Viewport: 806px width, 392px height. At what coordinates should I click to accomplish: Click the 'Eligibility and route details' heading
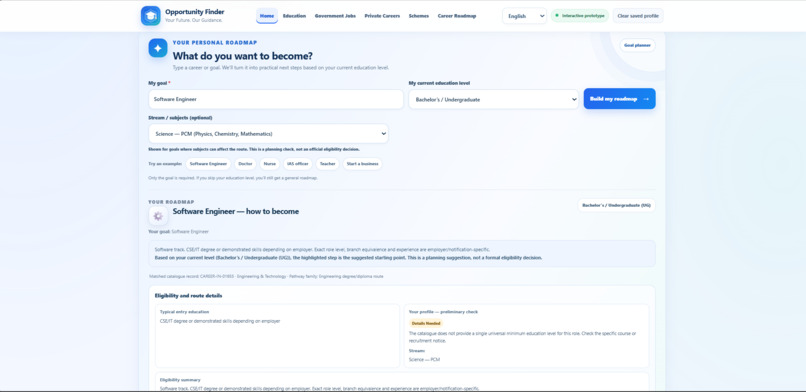tap(189, 296)
